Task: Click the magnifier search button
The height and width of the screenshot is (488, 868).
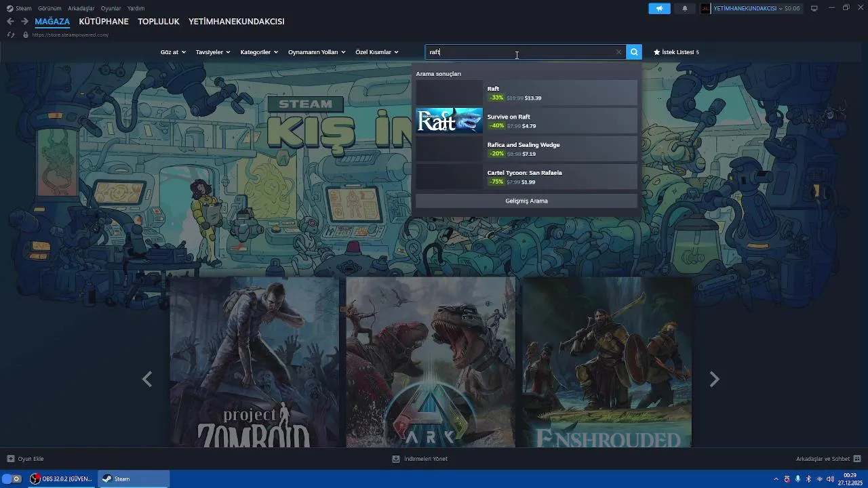Action: pos(633,52)
